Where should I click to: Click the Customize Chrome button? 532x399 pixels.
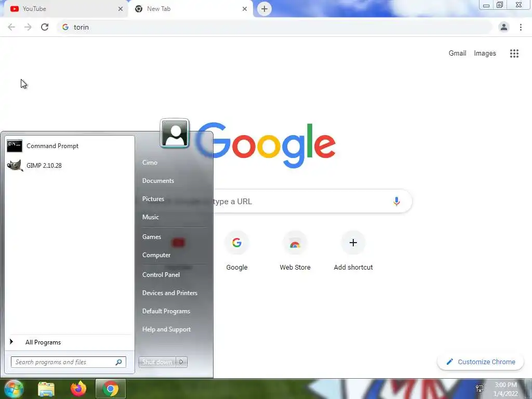(x=481, y=362)
